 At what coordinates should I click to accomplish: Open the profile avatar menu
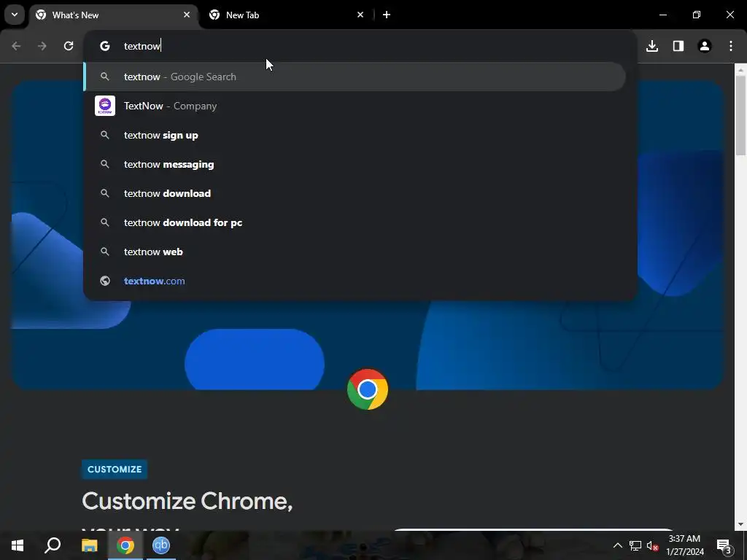click(705, 46)
